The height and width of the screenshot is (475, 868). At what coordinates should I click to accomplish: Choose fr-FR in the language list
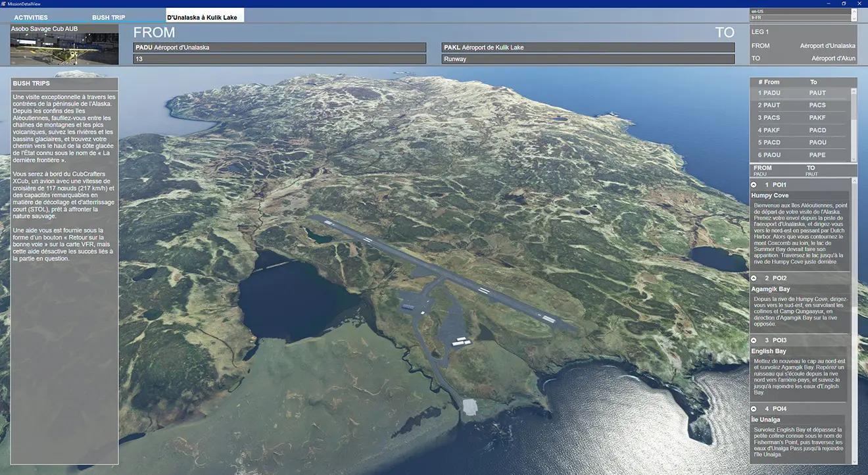click(799, 17)
